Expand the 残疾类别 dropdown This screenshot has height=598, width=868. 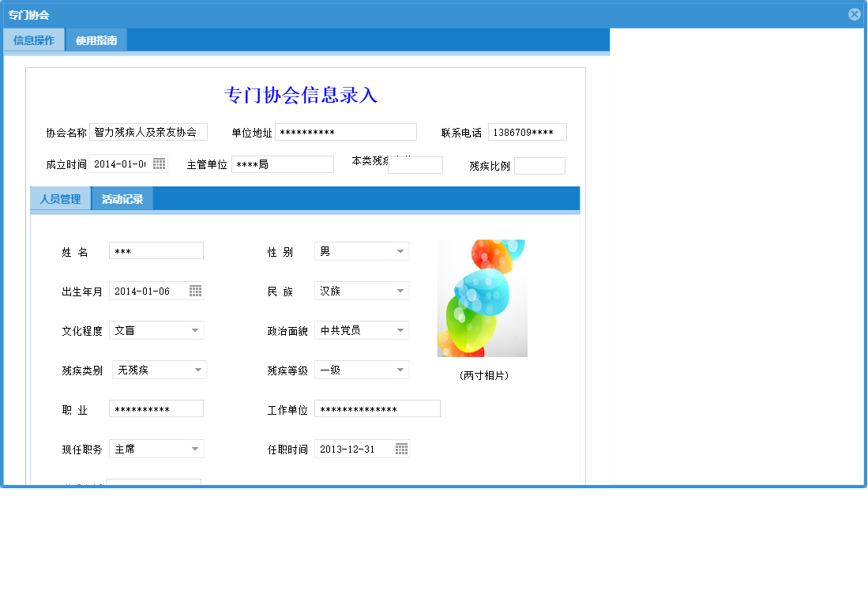199,369
